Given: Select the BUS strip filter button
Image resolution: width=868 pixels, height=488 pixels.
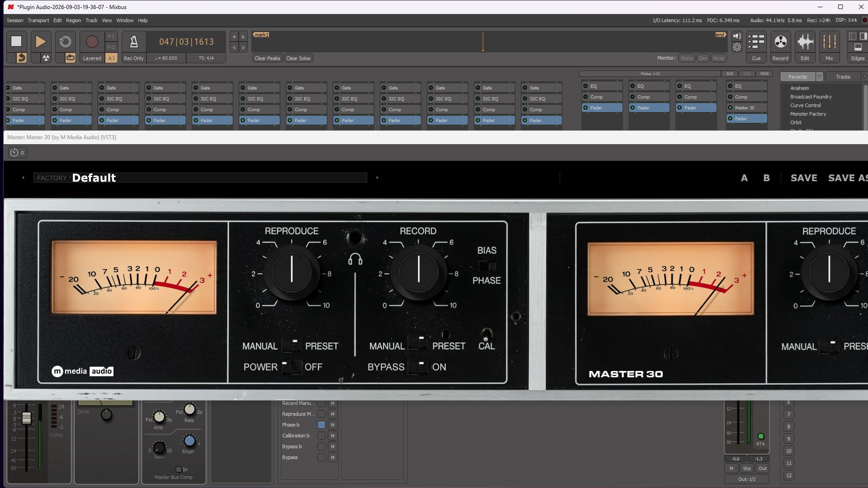Looking at the screenshot, I should point(730,74).
